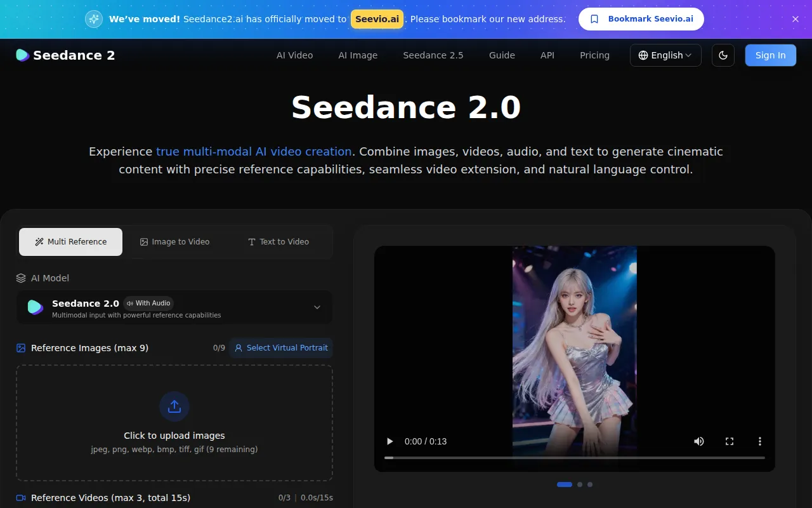Go to Seedance 2.5 page
This screenshot has height=508, width=812.
click(x=433, y=55)
